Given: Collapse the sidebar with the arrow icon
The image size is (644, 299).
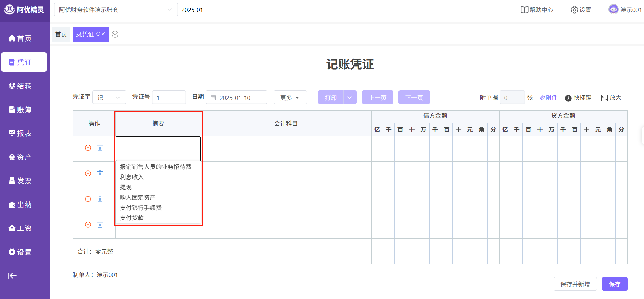Looking at the screenshot, I should click(12, 276).
